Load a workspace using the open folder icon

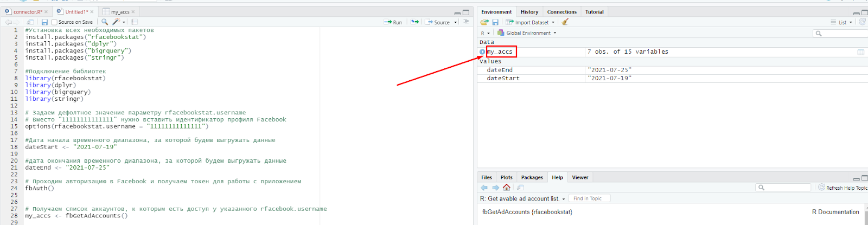click(484, 22)
